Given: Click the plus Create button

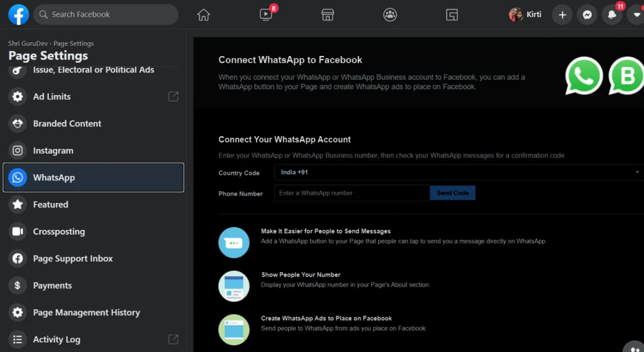Looking at the screenshot, I should pos(562,14).
